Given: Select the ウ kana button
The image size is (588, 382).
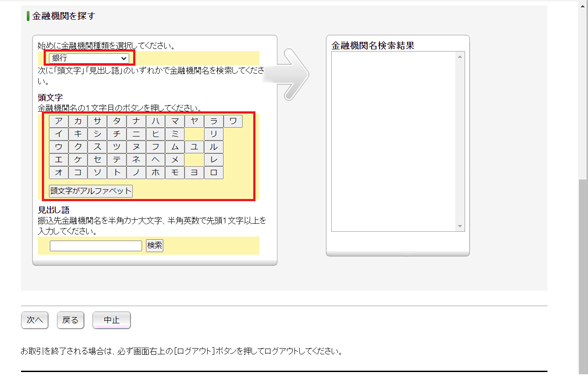Looking at the screenshot, I should coord(58,147).
